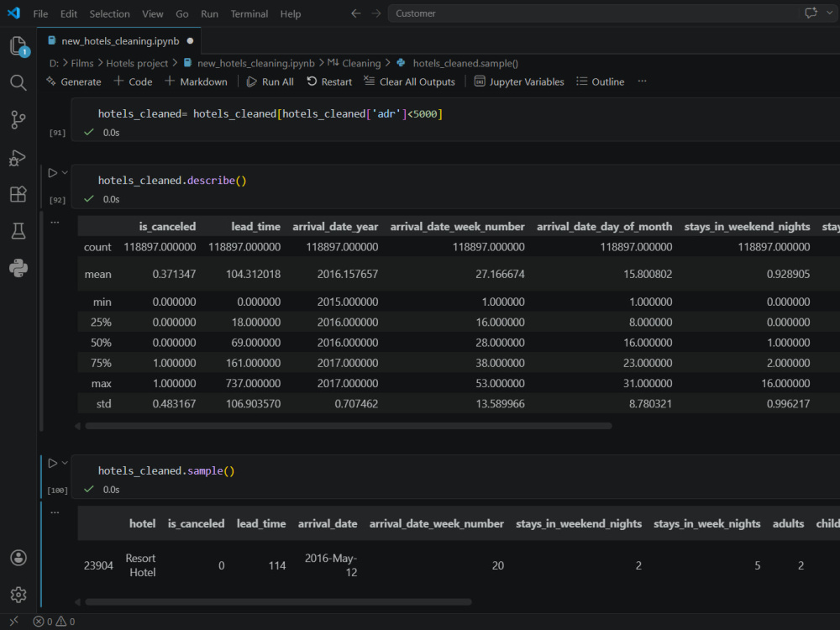Open the Copilot chat dropdown chevron
This screenshot has width=840, height=630.
(x=830, y=13)
